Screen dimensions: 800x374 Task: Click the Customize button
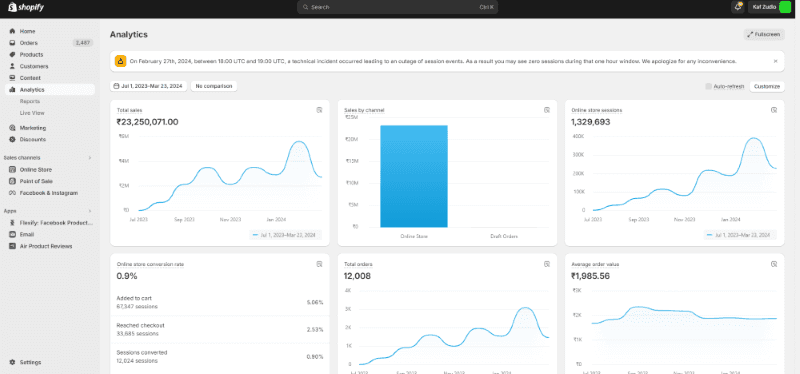[767, 86]
